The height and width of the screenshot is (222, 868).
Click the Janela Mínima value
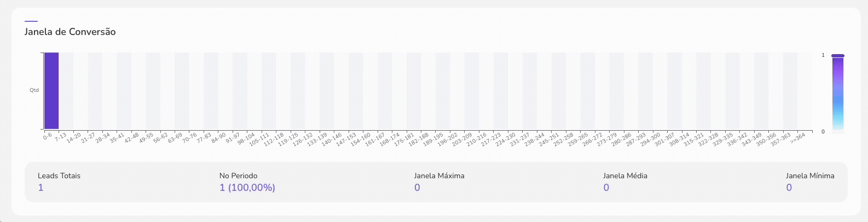789,188
